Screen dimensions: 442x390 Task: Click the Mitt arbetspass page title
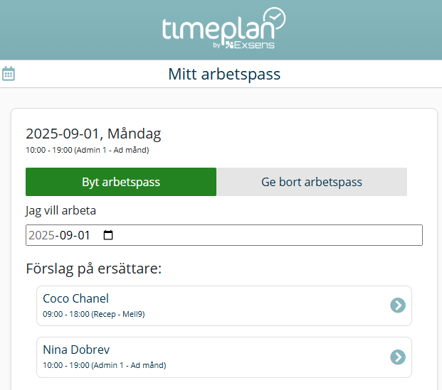pyautogui.click(x=224, y=74)
